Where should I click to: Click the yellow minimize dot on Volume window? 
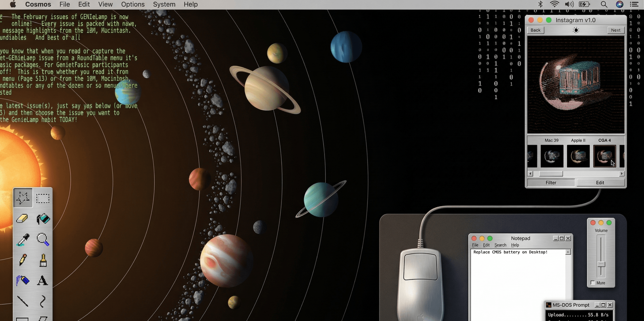pyautogui.click(x=601, y=222)
